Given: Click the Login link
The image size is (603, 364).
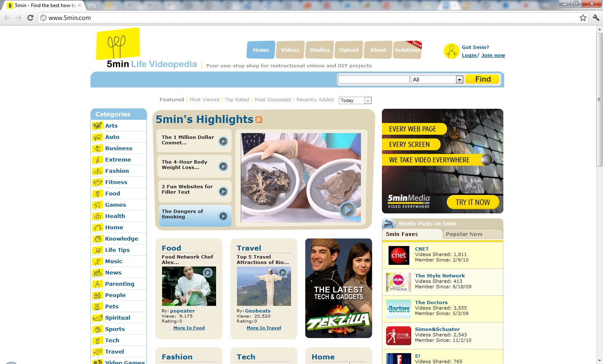Looking at the screenshot, I should coord(469,55).
